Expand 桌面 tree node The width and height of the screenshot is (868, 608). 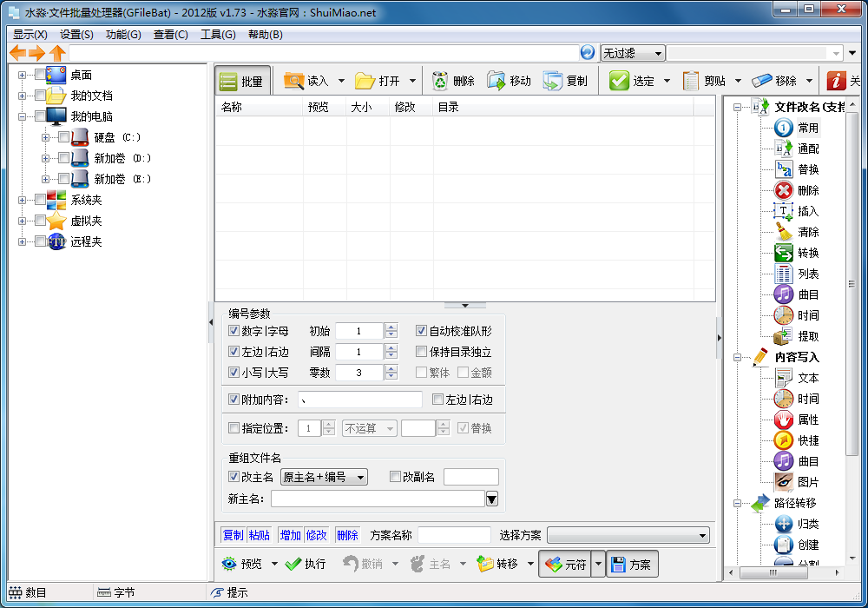(x=22, y=75)
